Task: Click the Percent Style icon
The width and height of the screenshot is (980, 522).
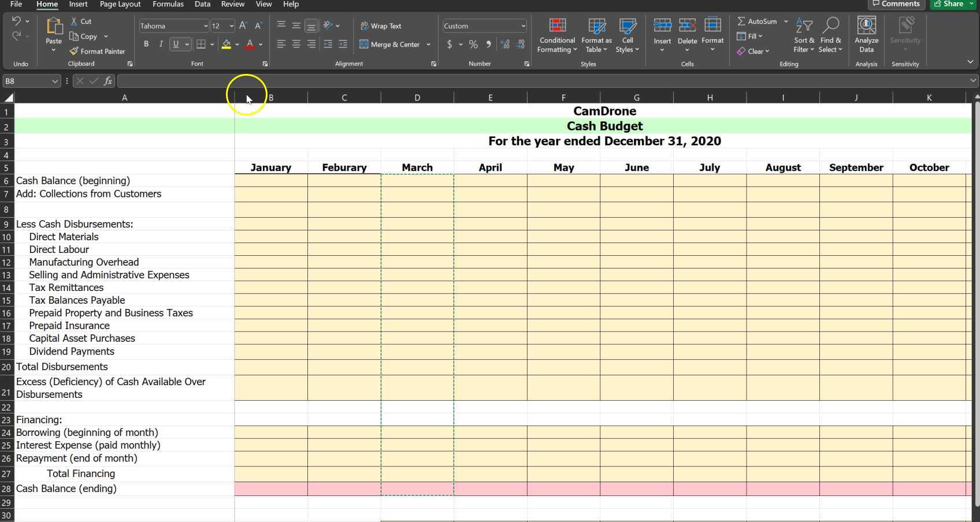Action: pos(473,44)
